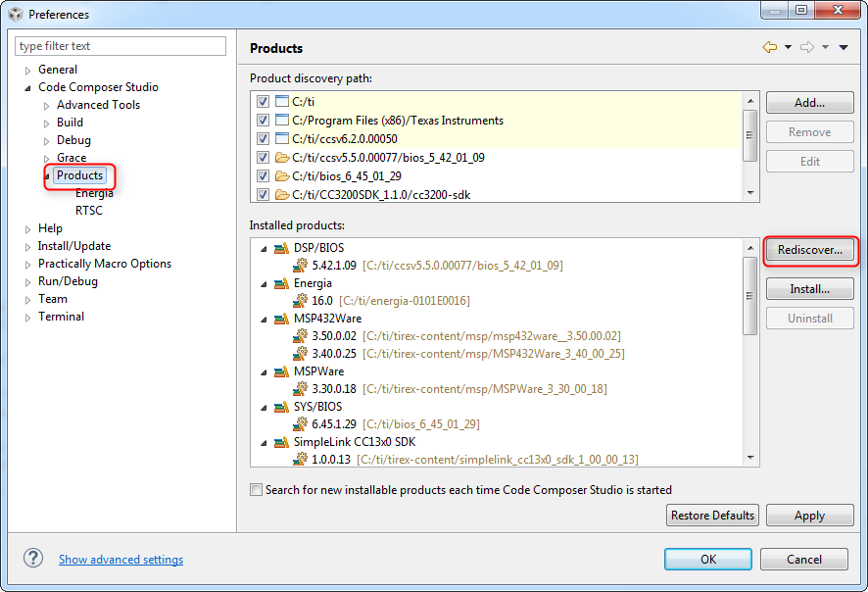This screenshot has width=868, height=592.
Task: Click the Rediscover... button
Action: [810, 250]
